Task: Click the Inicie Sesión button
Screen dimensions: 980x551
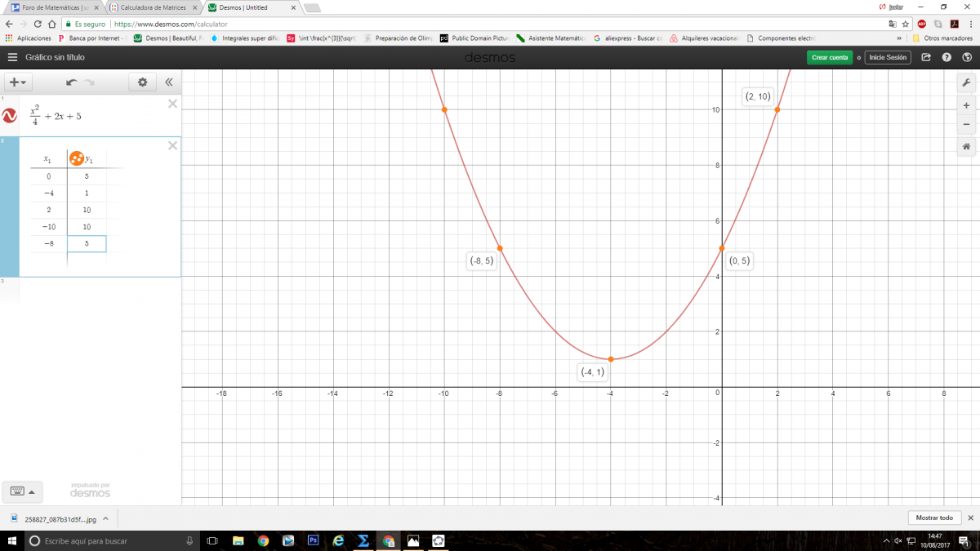Action: click(x=888, y=58)
